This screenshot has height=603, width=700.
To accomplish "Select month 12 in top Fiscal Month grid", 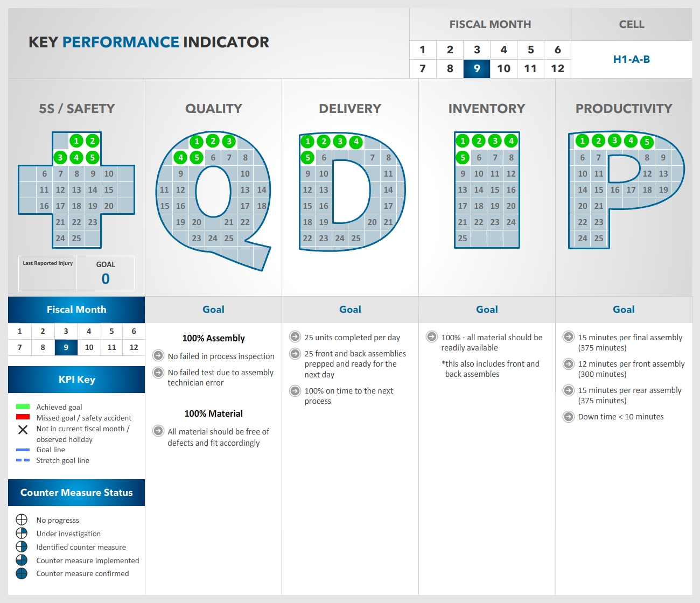I will coord(557,68).
